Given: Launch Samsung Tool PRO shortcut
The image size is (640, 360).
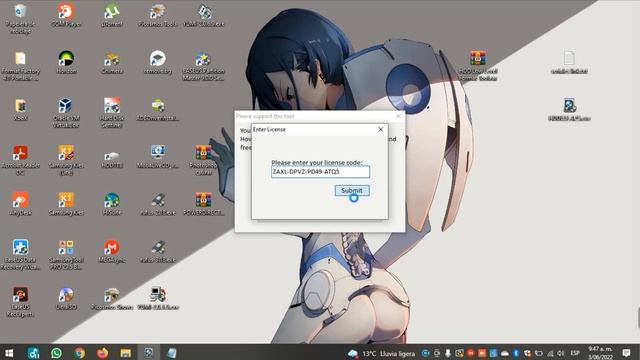Looking at the screenshot, I should pyautogui.click(x=66, y=254).
